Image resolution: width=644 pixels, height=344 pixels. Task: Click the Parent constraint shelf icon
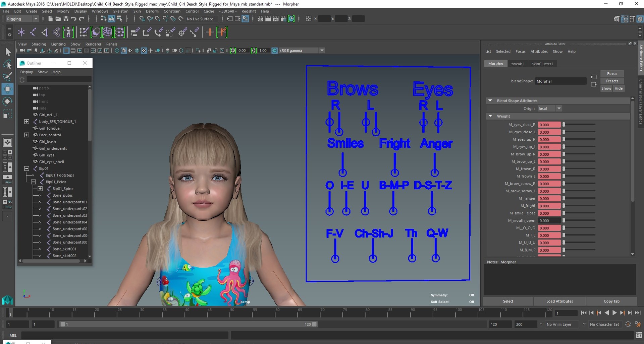[x=135, y=32]
